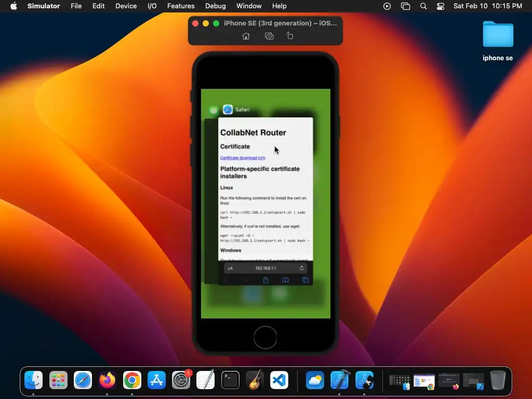Open the Simulator app menu

(x=44, y=6)
